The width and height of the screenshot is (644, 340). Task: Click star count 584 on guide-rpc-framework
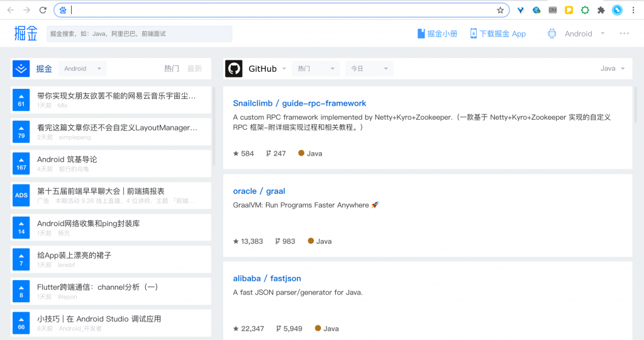[x=243, y=154]
